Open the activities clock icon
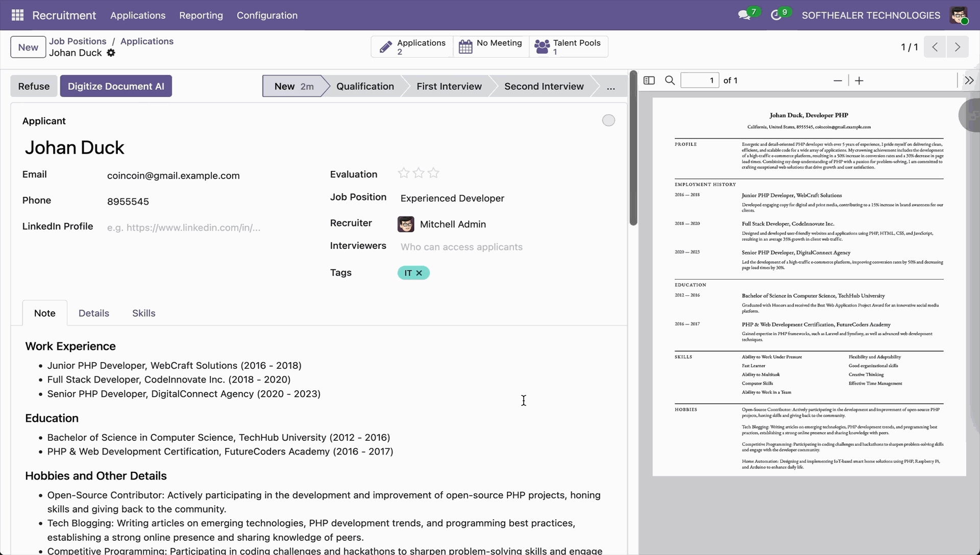The width and height of the screenshot is (980, 555). (x=776, y=15)
